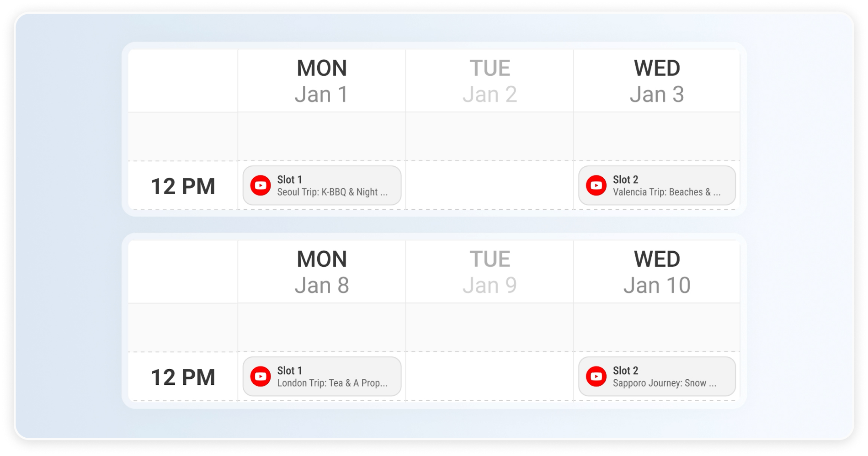
Task: Select the MON Jan 8 column header
Action: point(322,272)
